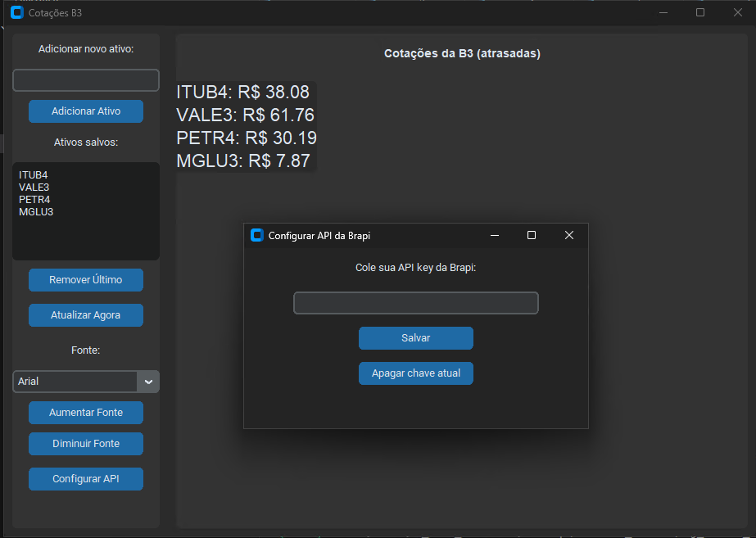The image size is (756, 538).
Task: Save the API key with Salvar
Action: [x=415, y=337]
